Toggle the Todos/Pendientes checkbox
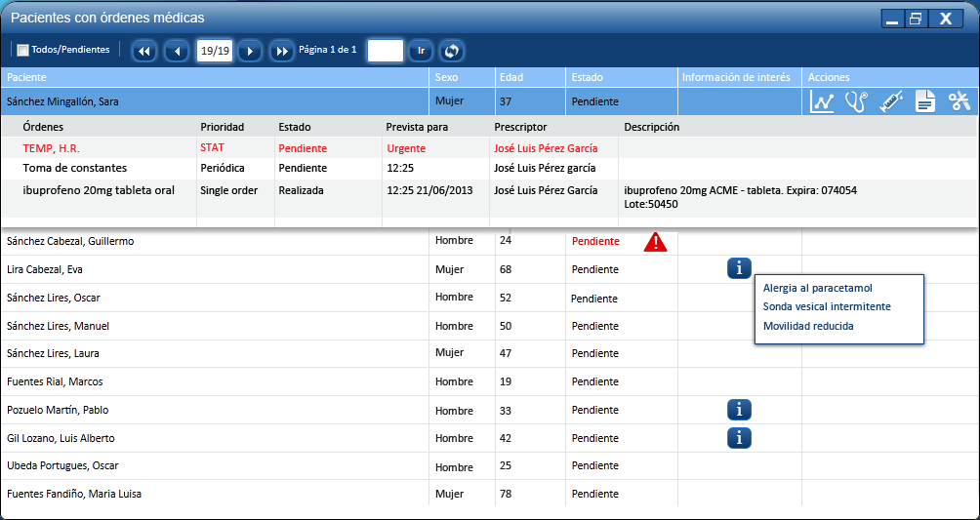980x520 pixels. pyautogui.click(x=23, y=50)
